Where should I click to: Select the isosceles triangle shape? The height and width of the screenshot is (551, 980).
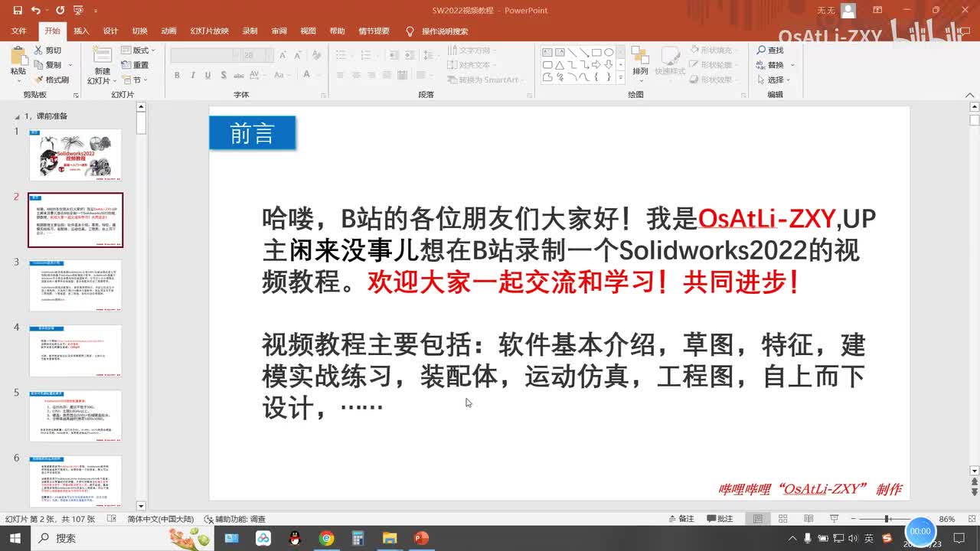pos(560,64)
